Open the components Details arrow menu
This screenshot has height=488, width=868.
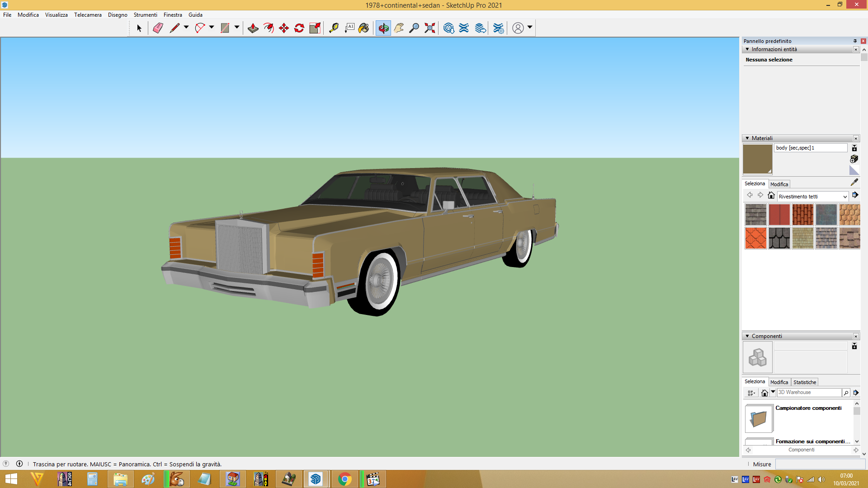tap(856, 393)
